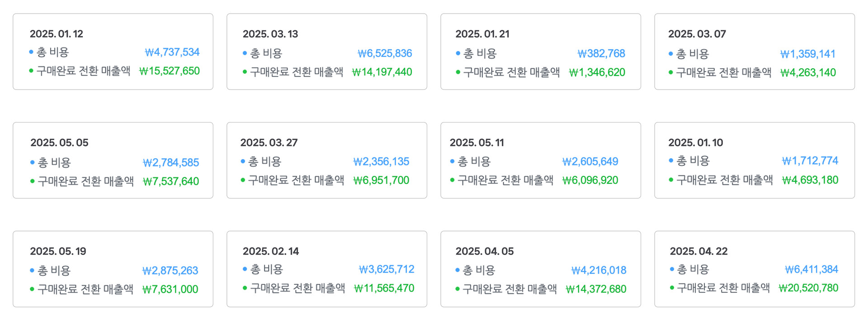Click the 2025. 03. 07 card title

click(x=697, y=34)
